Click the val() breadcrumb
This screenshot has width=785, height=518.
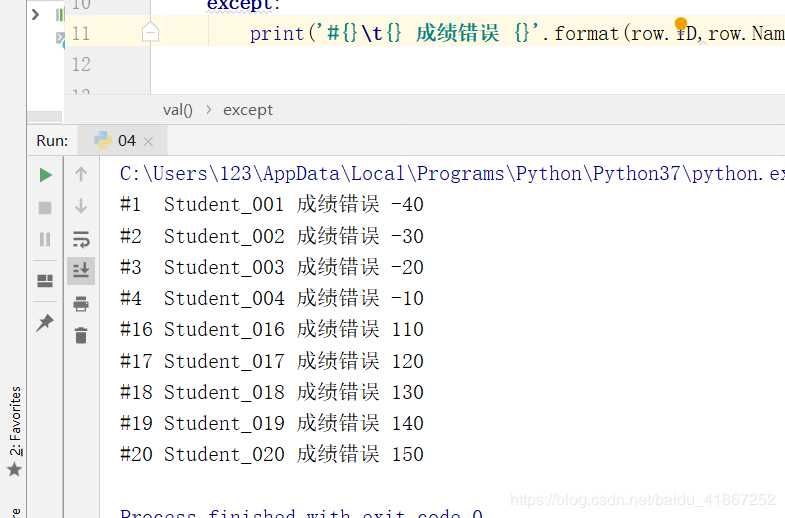coord(178,110)
